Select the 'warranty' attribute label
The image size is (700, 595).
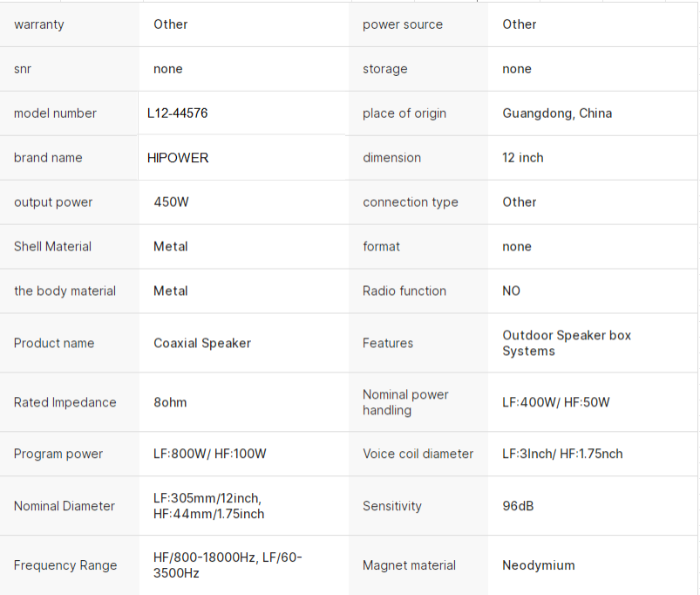39,24
